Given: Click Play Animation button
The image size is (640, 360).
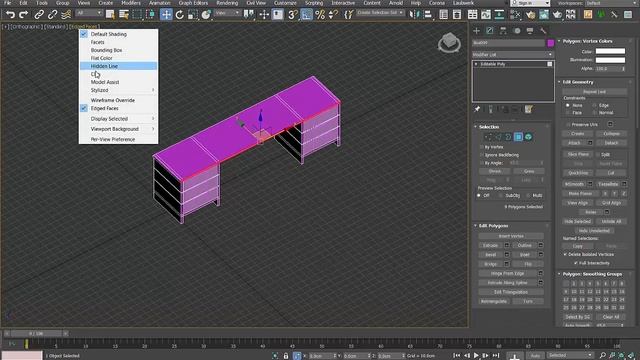Looking at the screenshot, I should point(476,356).
